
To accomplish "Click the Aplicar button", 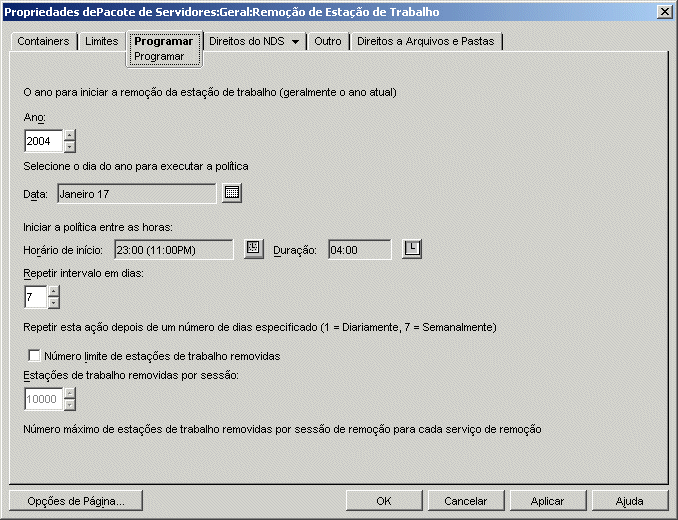I will [x=547, y=501].
